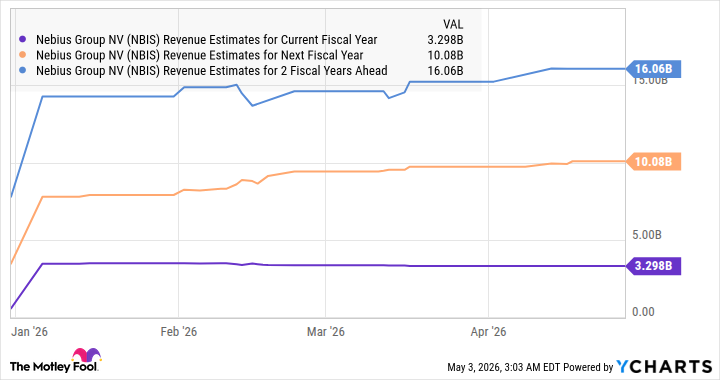
Task: Click the Apr '26 axis label
Action: click(488, 331)
